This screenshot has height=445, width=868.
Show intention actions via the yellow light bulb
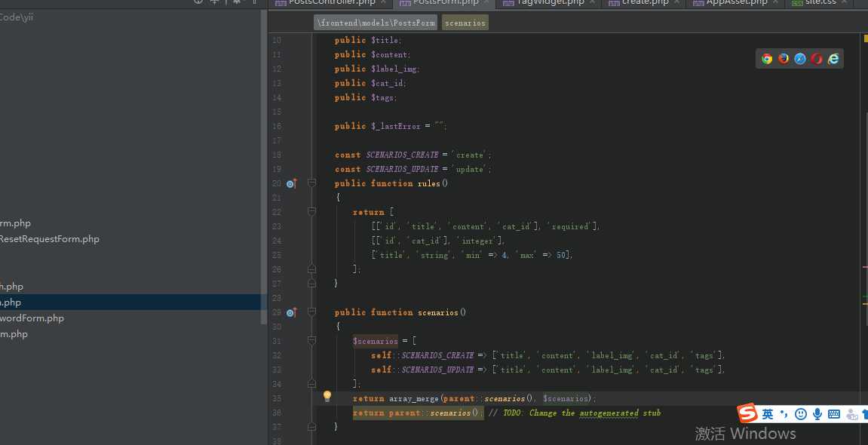click(327, 396)
